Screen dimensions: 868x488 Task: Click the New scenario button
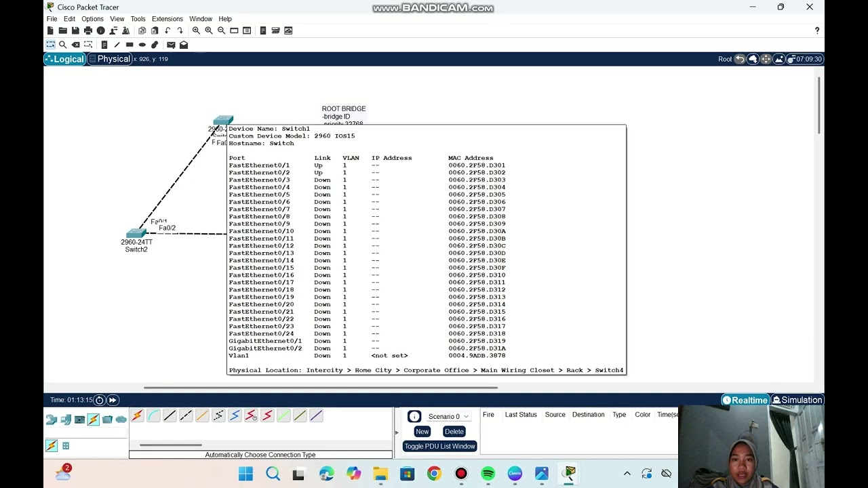422,431
